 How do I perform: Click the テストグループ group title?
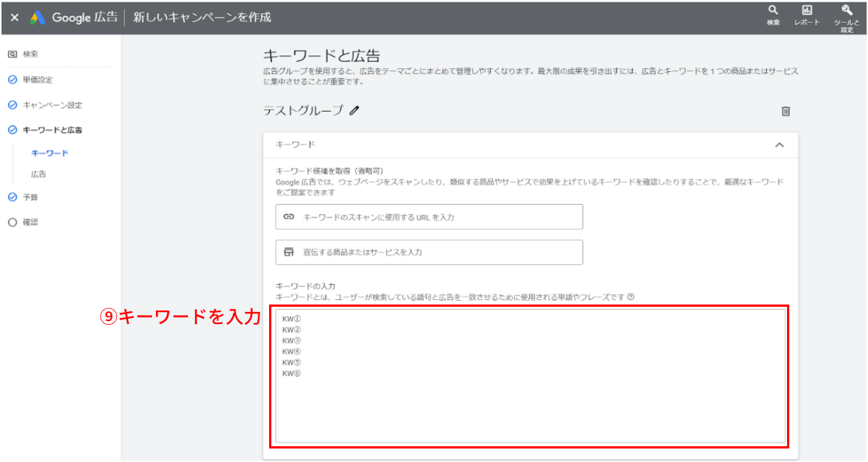coord(304,111)
